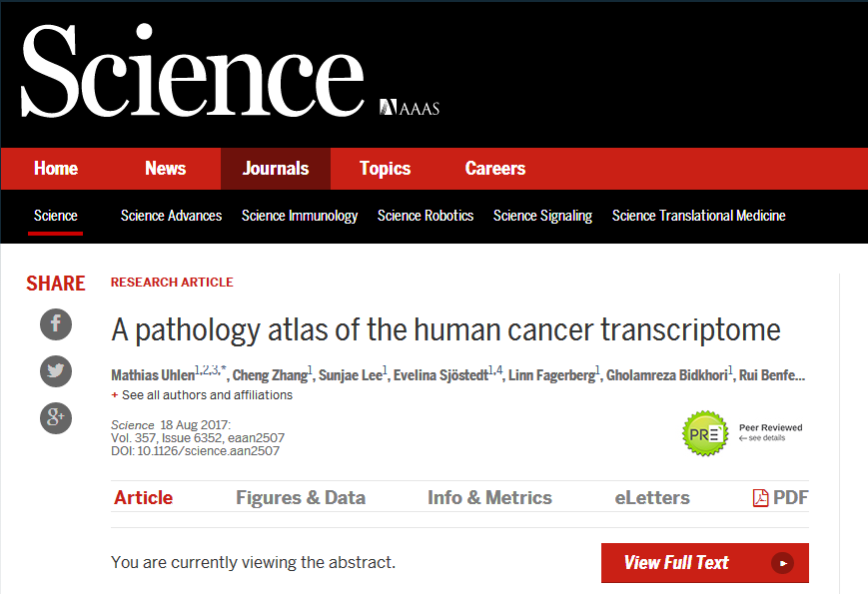Image resolution: width=868 pixels, height=594 pixels.
Task: Share article on Facebook
Action: point(56,323)
